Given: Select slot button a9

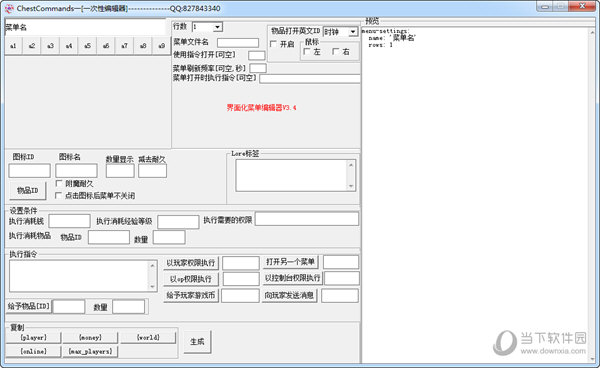Looking at the screenshot, I should click(x=161, y=46).
